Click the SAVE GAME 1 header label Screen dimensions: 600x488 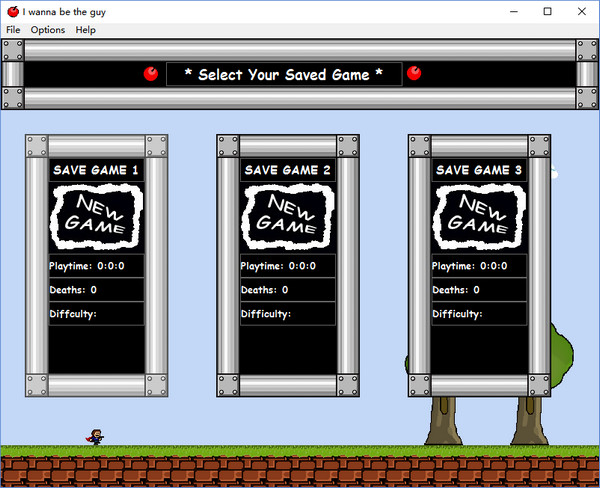coord(96,171)
